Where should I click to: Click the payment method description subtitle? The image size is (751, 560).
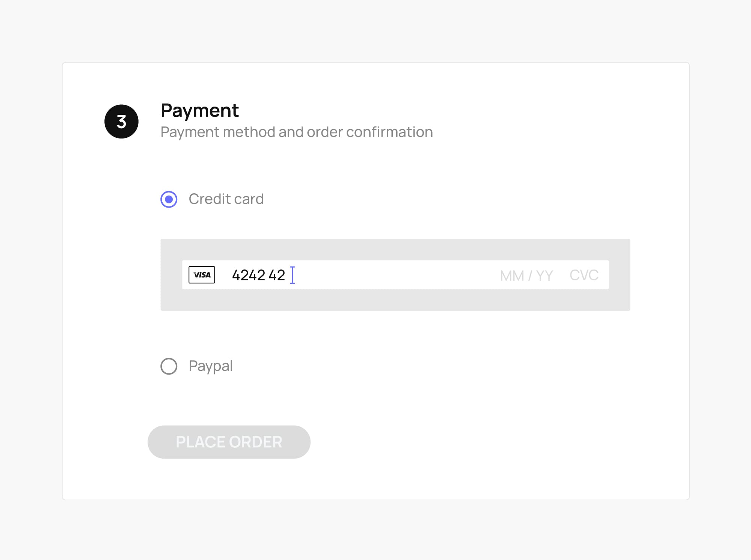click(297, 132)
